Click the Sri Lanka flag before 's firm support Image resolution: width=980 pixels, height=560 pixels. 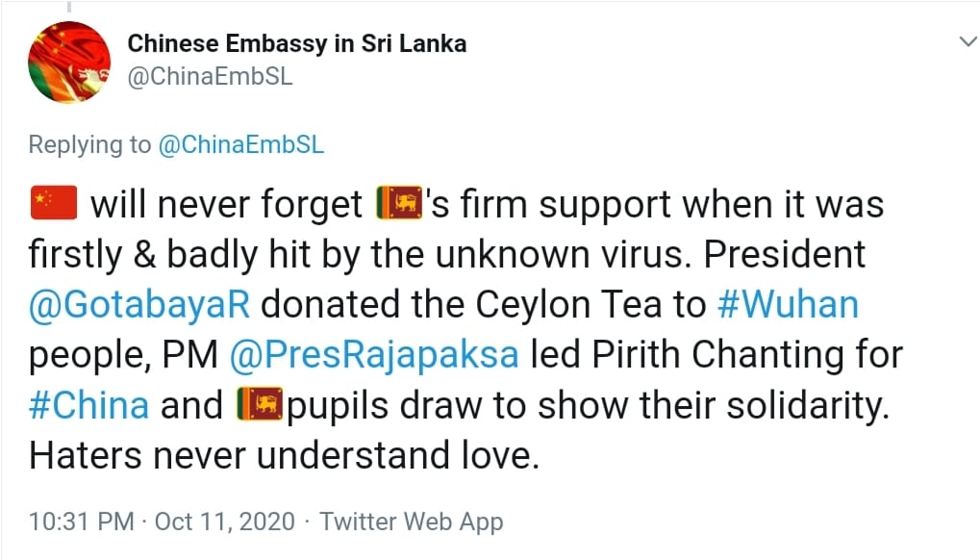(399, 203)
